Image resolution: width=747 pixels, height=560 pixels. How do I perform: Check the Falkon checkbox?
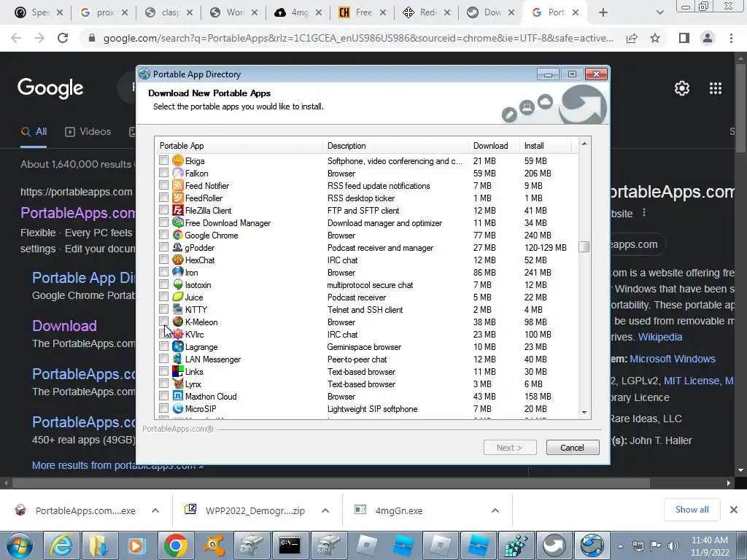[x=164, y=173]
